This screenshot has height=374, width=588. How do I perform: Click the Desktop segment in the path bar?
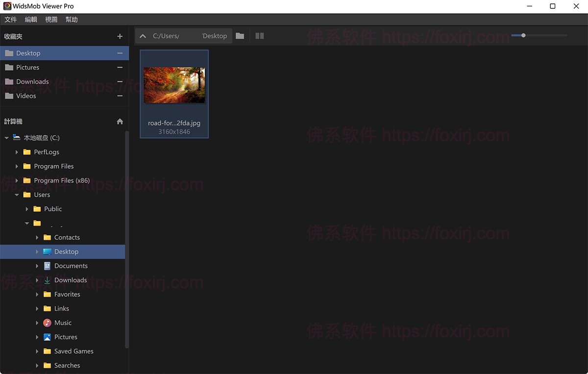click(214, 35)
